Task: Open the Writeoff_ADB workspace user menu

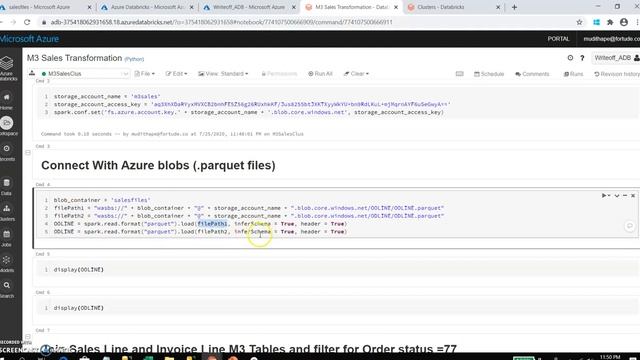Action: pyautogui.click(x=616, y=58)
